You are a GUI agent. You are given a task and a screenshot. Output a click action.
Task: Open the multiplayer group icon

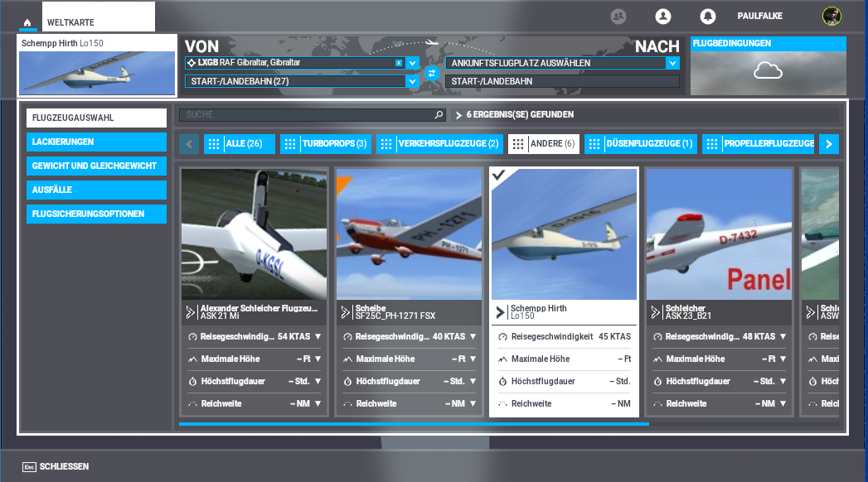(618, 17)
